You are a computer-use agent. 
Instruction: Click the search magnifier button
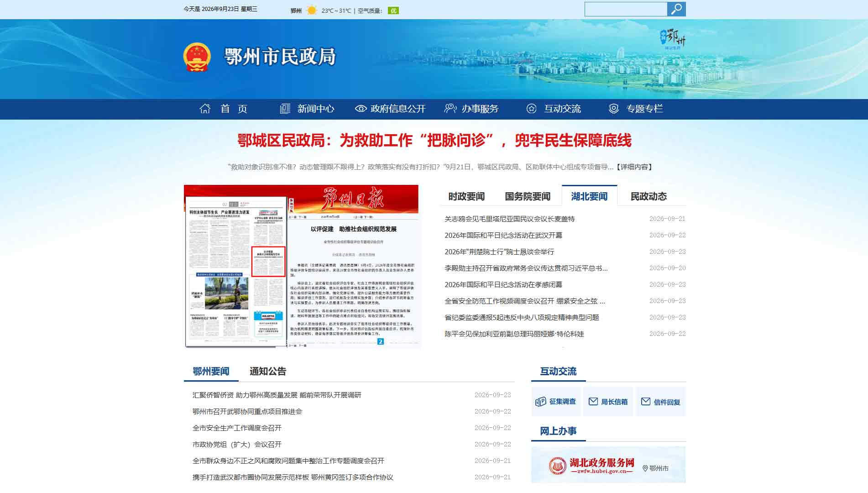coord(676,9)
